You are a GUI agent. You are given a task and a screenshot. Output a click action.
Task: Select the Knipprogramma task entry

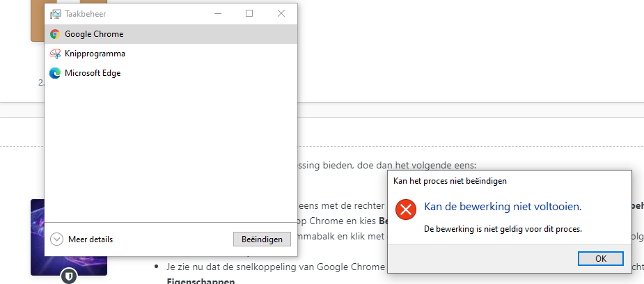(x=171, y=54)
